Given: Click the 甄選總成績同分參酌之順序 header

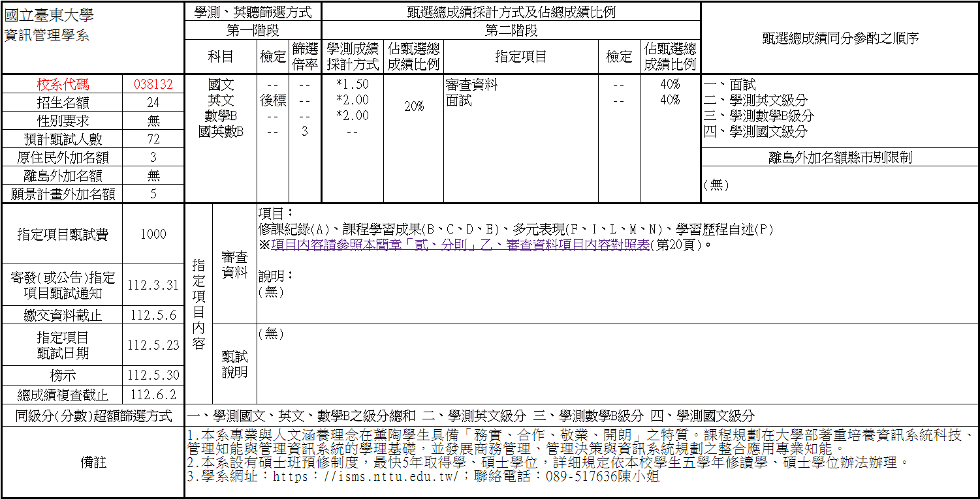Looking at the screenshot, I should 840,38.
